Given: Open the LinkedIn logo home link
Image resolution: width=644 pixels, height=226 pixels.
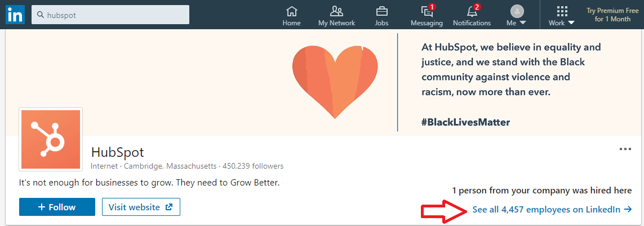Looking at the screenshot, I should [x=15, y=15].
